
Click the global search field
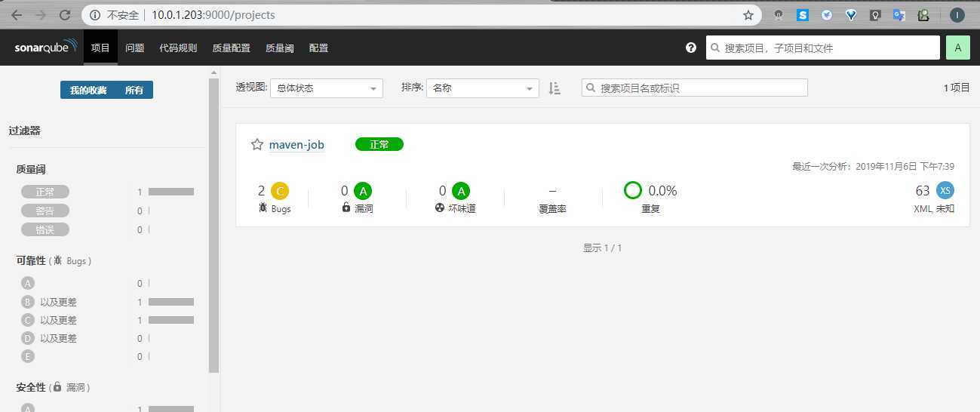[823, 48]
